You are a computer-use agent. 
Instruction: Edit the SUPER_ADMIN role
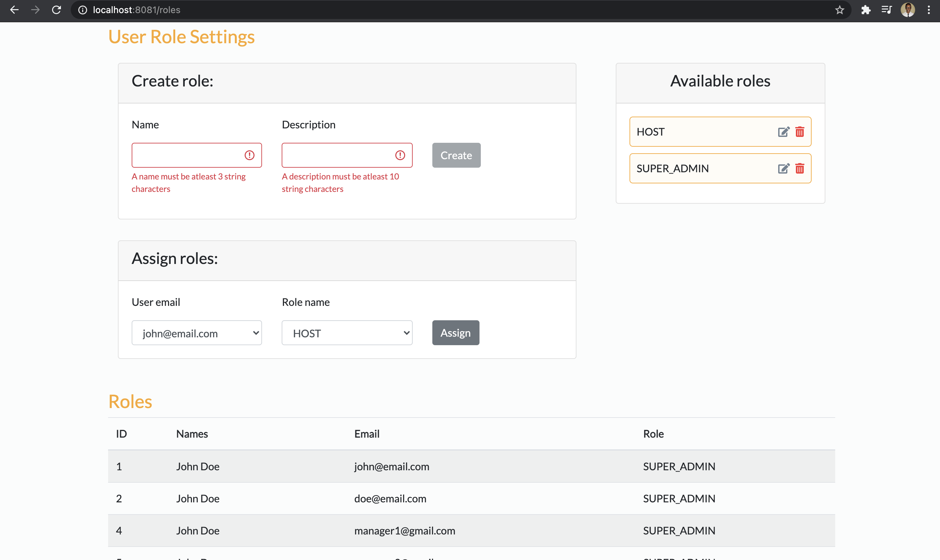pos(783,168)
